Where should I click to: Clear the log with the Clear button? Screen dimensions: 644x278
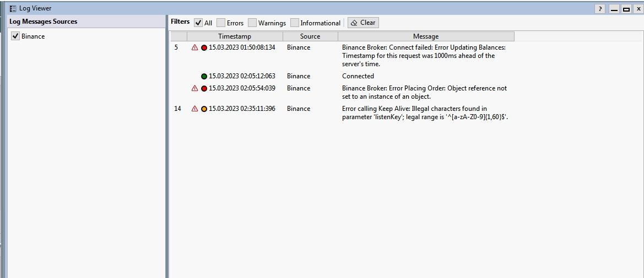point(364,23)
